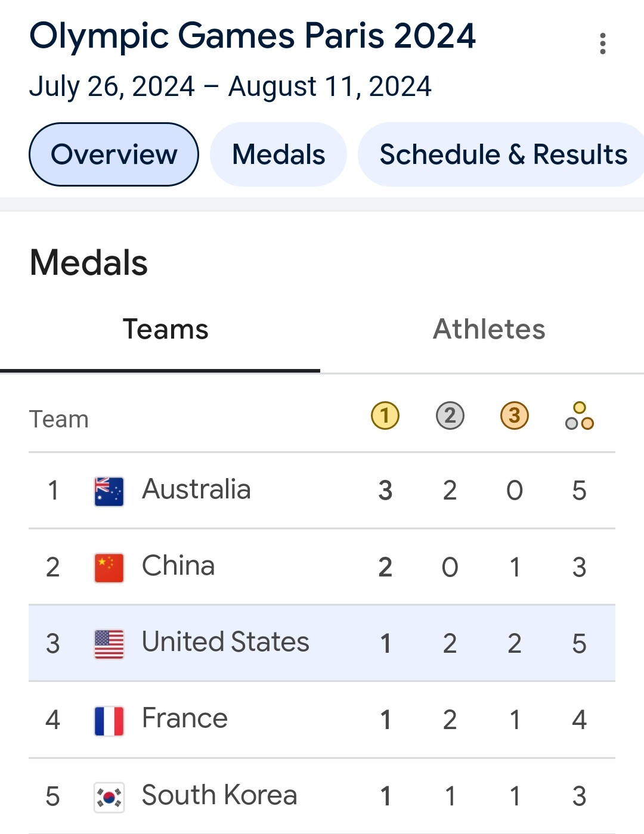This screenshot has width=644, height=834.
Task: Click the Australia flag icon
Action: pos(109,491)
